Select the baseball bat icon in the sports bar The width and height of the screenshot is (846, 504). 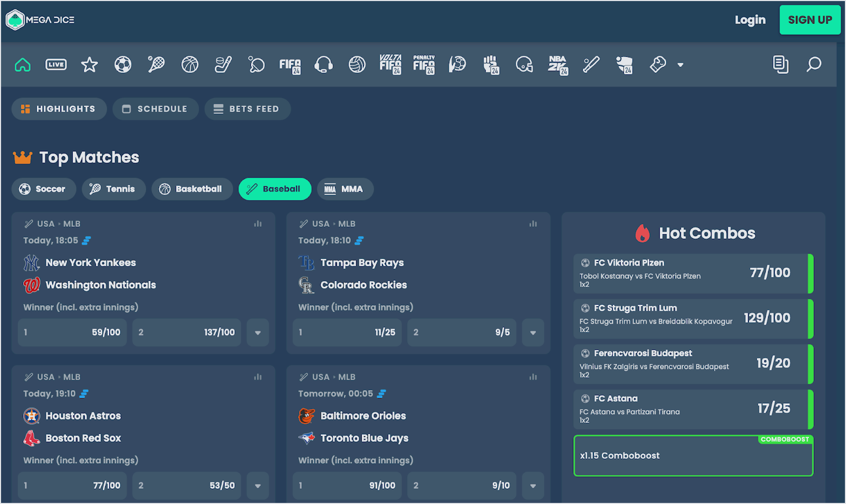pos(591,65)
